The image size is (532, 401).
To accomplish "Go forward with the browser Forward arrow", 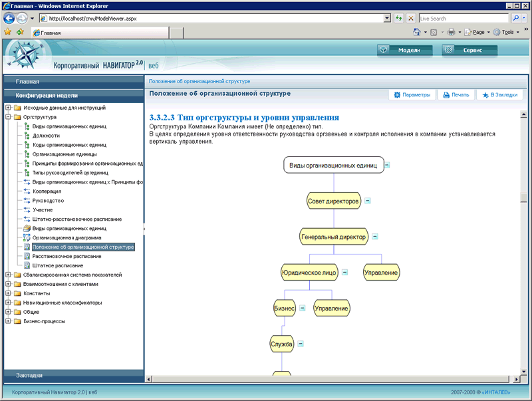I will coord(22,19).
